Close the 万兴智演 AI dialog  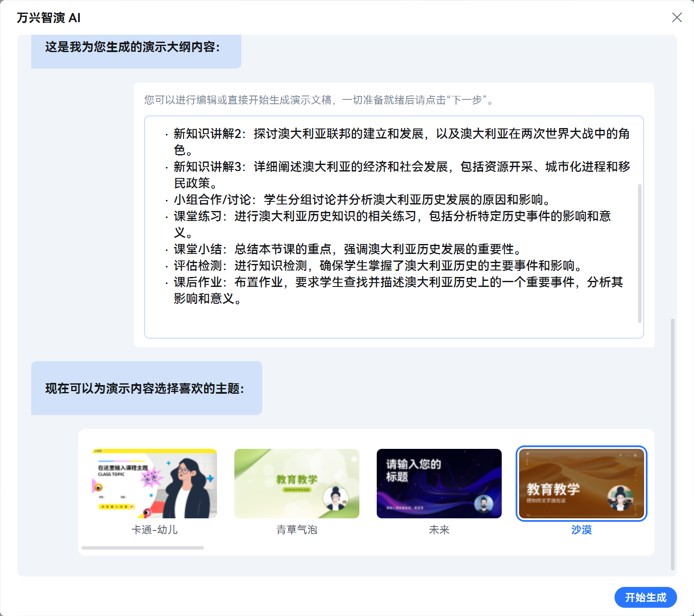click(677, 17)
